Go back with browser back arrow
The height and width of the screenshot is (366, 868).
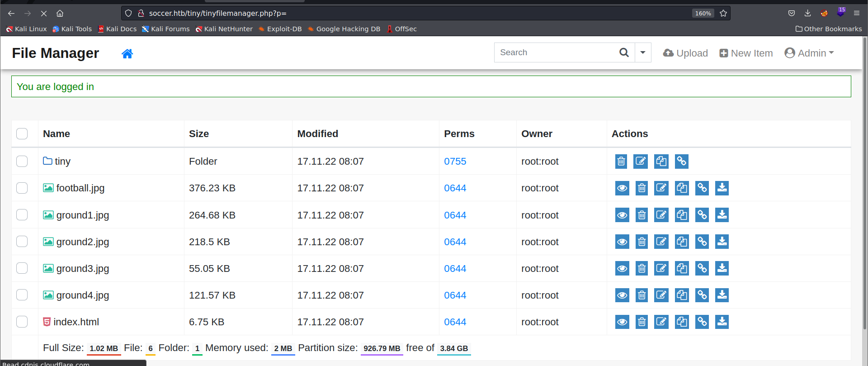click(x=11, y=13)
